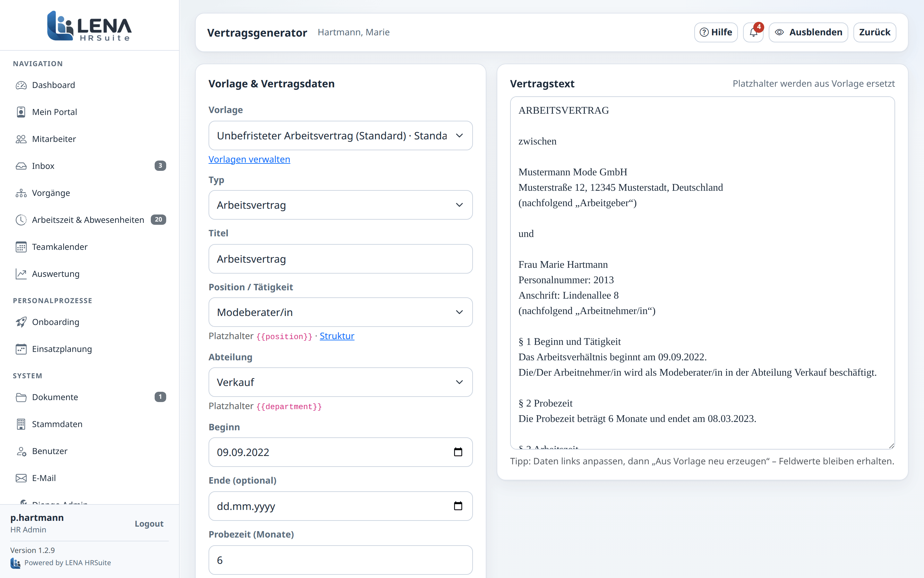Open the Vorlage template dropdown
The image size is (924, 578).
tap(340, 136)
